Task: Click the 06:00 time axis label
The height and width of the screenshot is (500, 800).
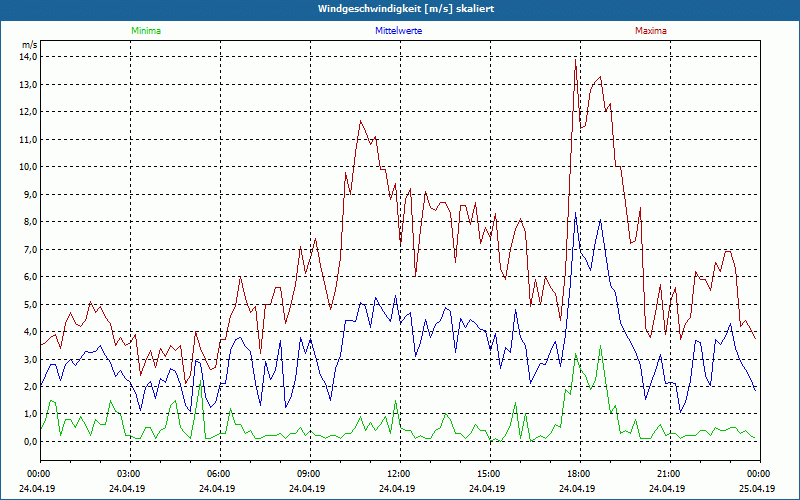Action: click(220, 474)
